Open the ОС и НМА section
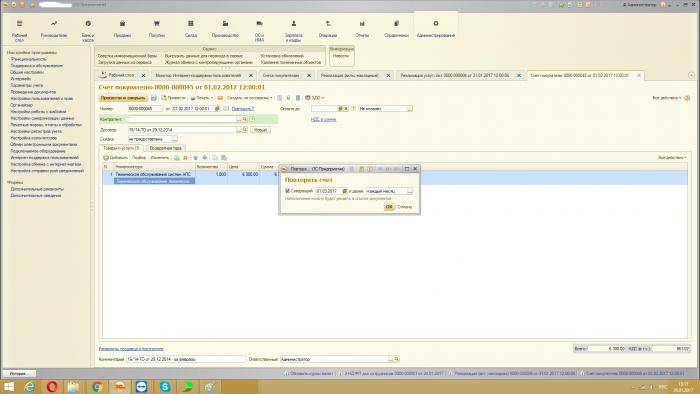700x394 pixels. point(259,31)
